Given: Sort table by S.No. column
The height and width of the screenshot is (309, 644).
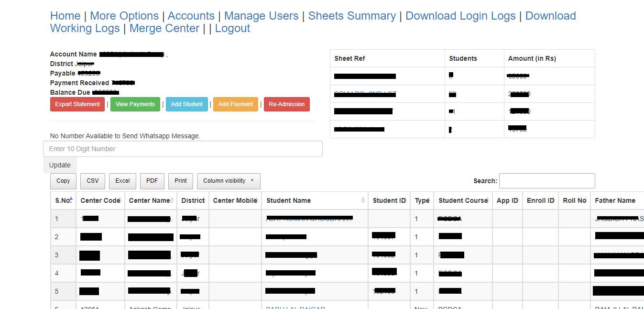Looking at the screenshot, I should click(x=63, y=200).
